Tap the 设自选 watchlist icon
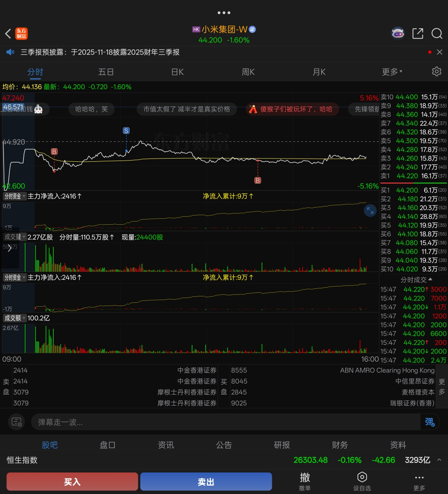Screen dimensions: 448x494 click(x=362, y=482)
